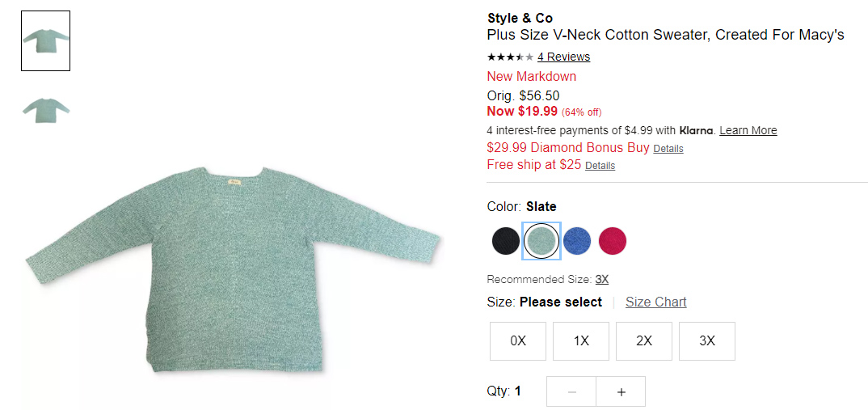
Task: Select size 1X
Action: pos(581,340)
